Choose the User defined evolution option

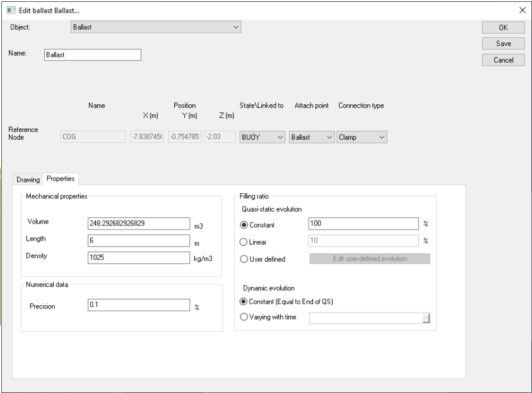[x=245, y=258]
